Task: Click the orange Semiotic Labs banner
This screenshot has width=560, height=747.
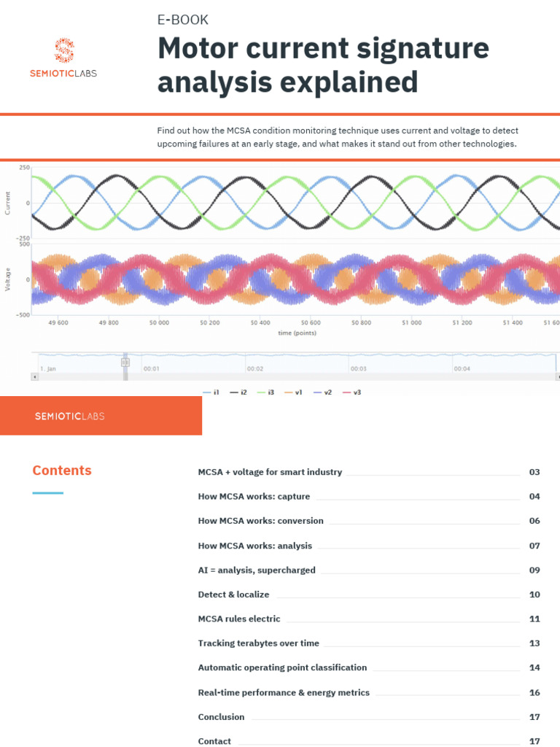Action: pos(101,415)
